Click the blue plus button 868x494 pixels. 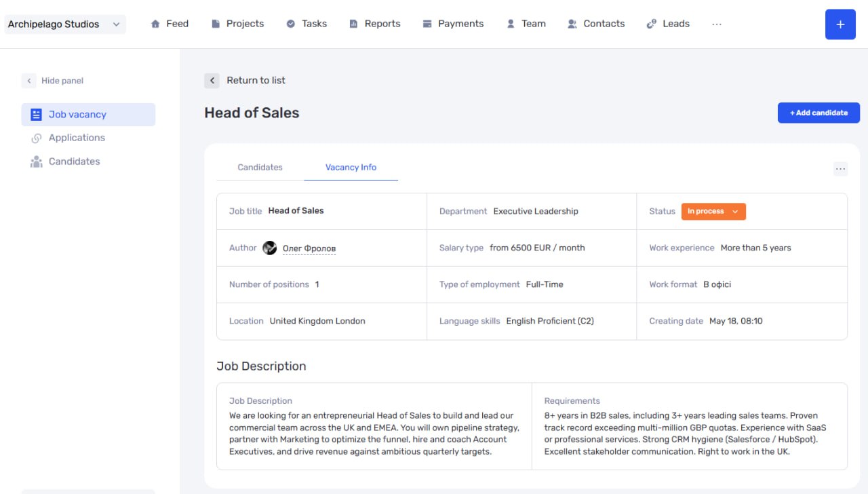point(840,24)
